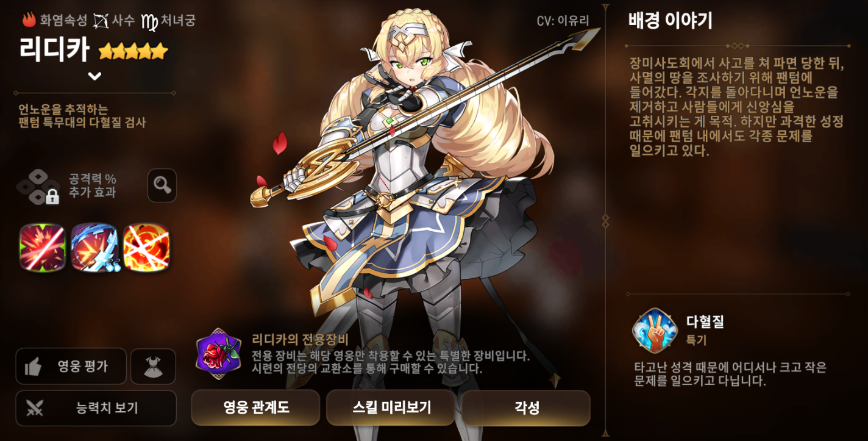
Task: Select the rose exclusive equipment icon
Action: coord(218,354)
